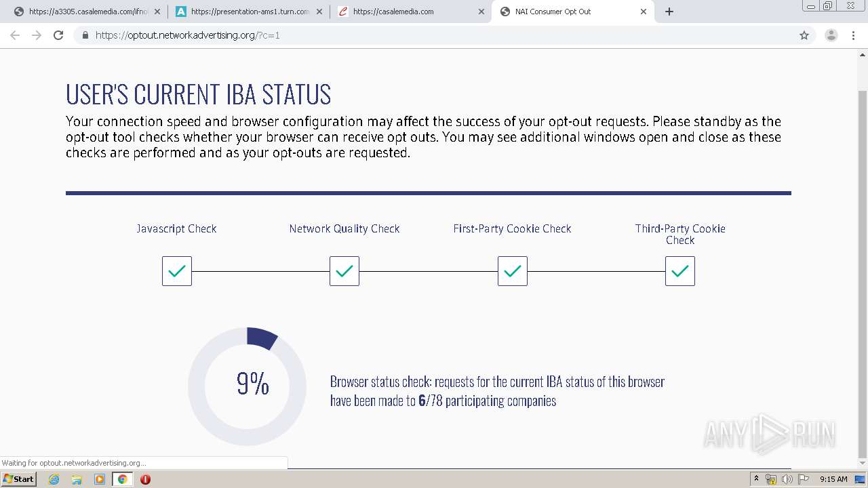Close the a3305.casalemedia.com tab
Screen dimensions: 868x488
pos(157,12)
